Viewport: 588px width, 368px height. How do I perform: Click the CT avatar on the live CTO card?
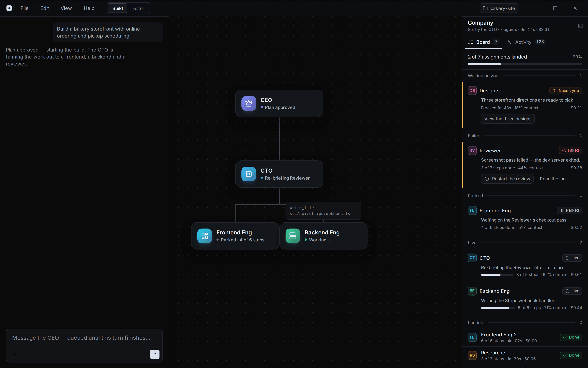point(472,258)
